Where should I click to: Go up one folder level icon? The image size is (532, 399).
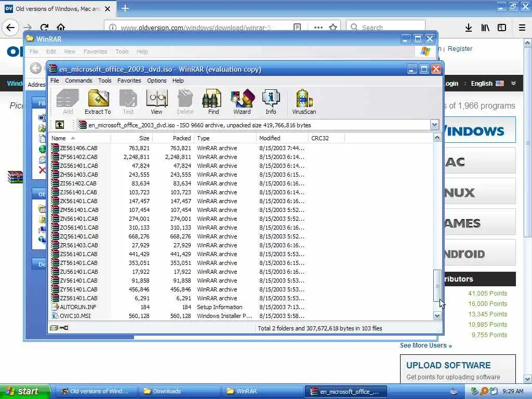pos(60,125)
